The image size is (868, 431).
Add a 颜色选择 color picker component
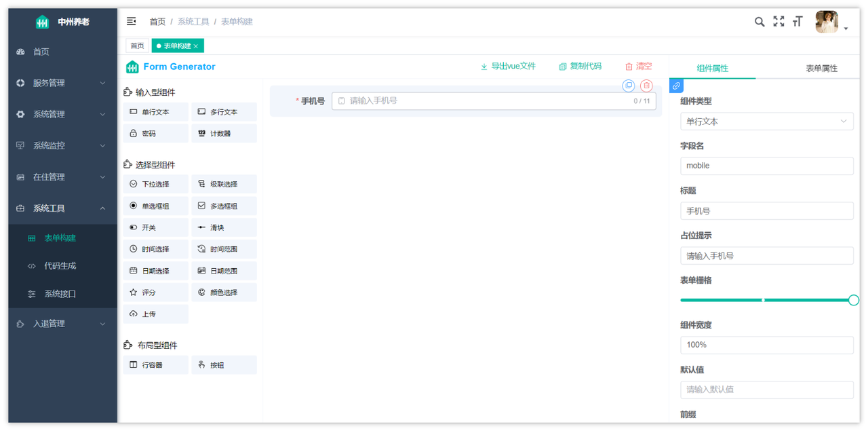click(224, 293)
